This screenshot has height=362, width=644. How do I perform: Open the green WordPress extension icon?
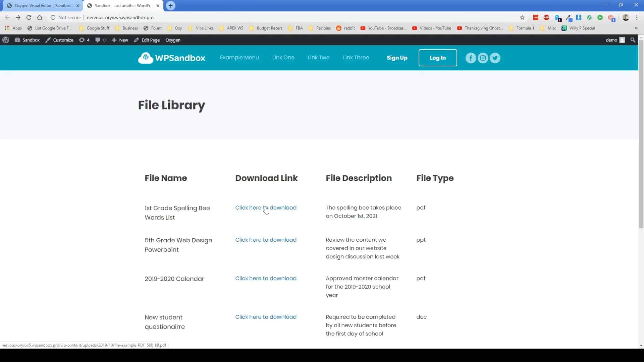(589, 17)
